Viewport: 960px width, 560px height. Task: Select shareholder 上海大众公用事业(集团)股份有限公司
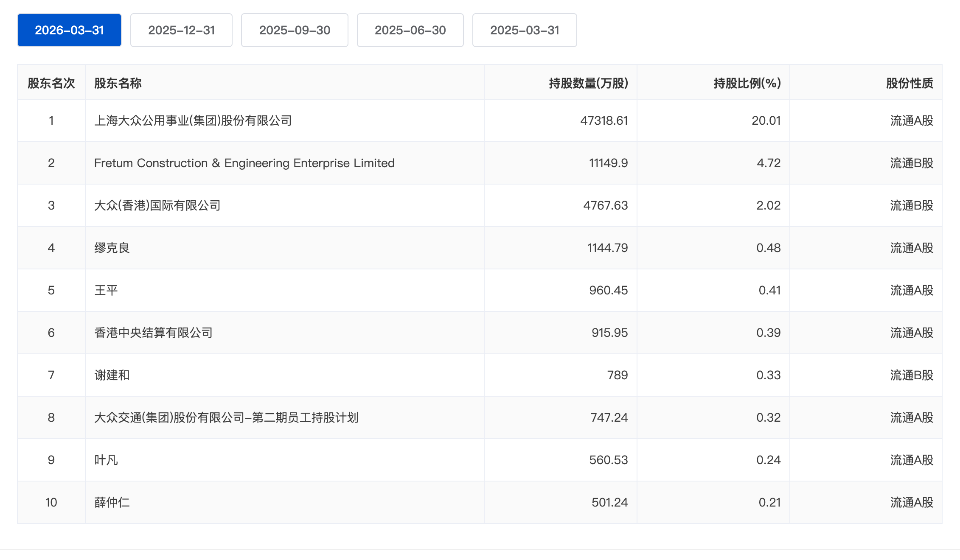pos(193,120)
